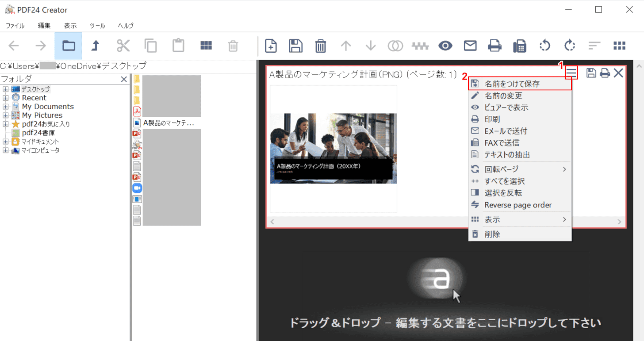Expand the pdf24お気に入り tree node
The width and height of the screenshot is (644, 341).
coord(5,124)
